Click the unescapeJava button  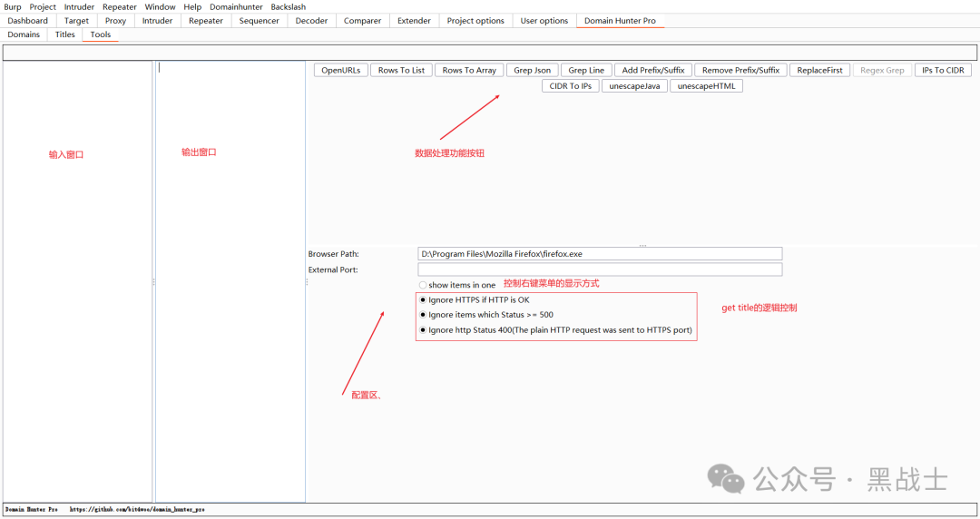pyautogui.click(x=634, y=85)
